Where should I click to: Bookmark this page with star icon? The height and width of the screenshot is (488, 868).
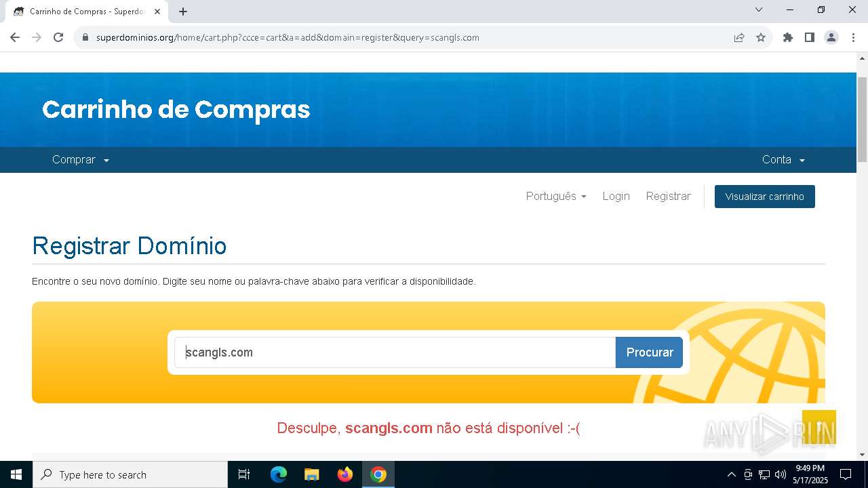(761, 37)
